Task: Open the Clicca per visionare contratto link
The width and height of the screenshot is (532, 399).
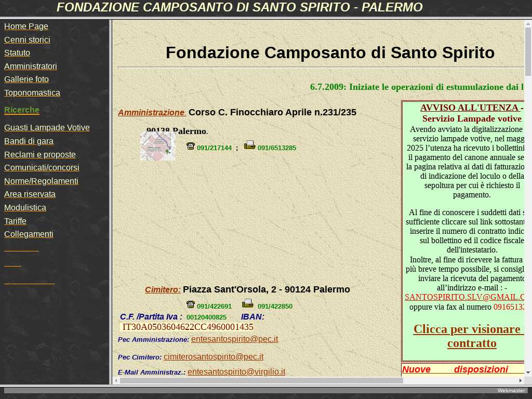Action: pos(468,336)
